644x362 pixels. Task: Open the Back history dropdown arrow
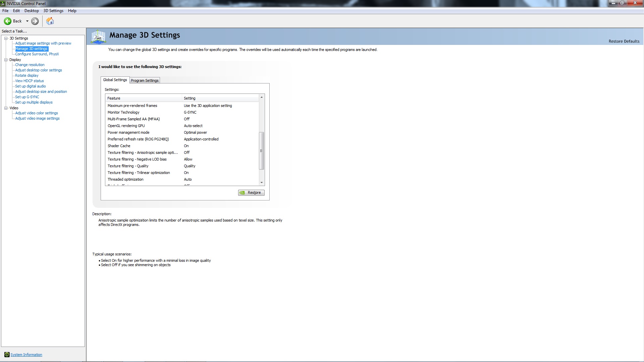27,21
